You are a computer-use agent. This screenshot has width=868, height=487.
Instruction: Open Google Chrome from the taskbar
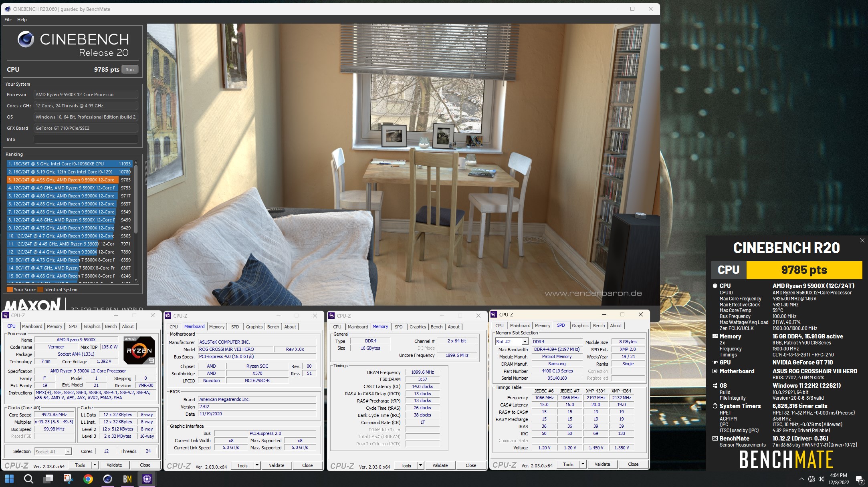(88, 479)
